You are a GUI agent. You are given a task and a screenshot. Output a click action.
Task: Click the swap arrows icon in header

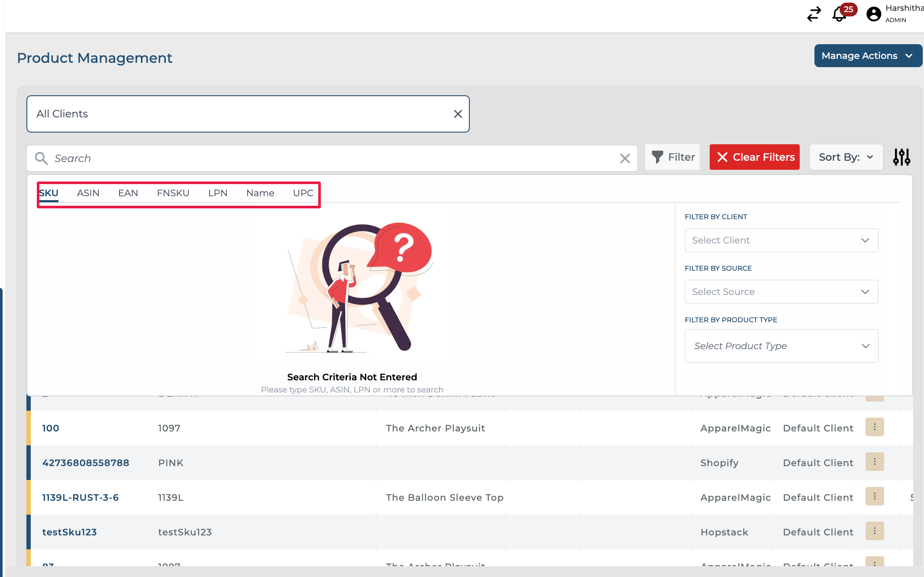(x=814, y=14)
